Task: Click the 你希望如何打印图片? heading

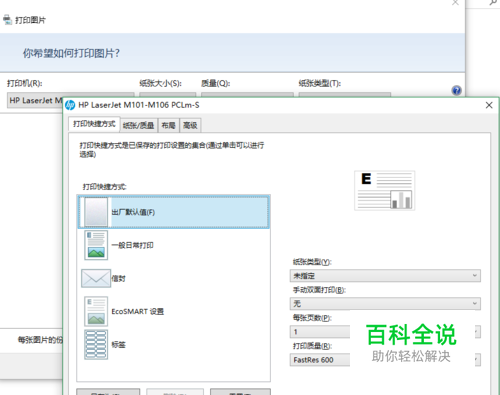Action: click(71, 53)
